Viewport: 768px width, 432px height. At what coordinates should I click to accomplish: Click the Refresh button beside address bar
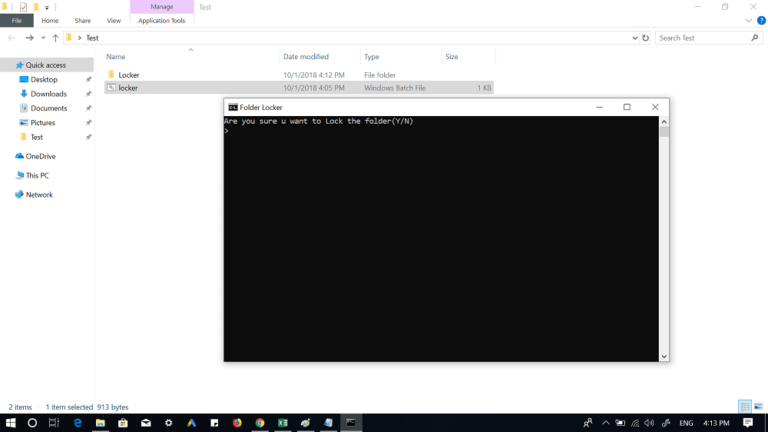(x=645, y=38)
